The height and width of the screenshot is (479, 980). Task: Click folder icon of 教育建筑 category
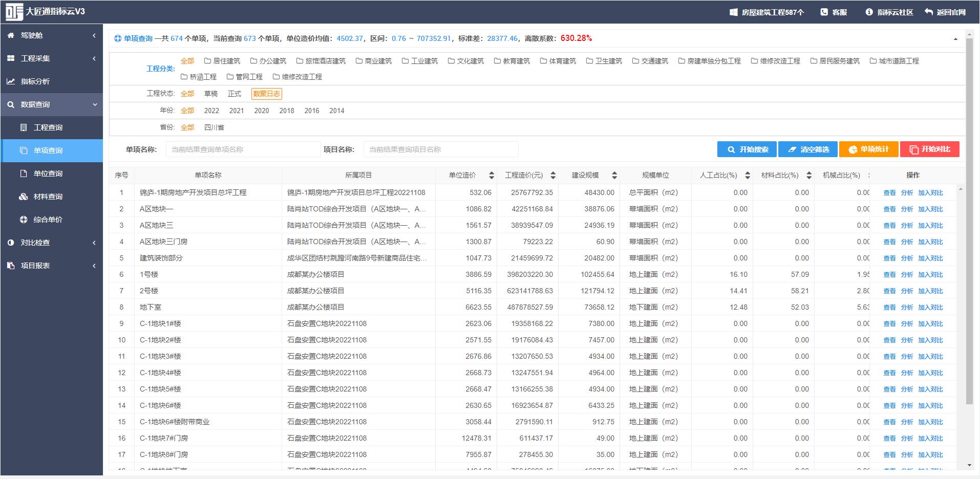tap(497, 61)
